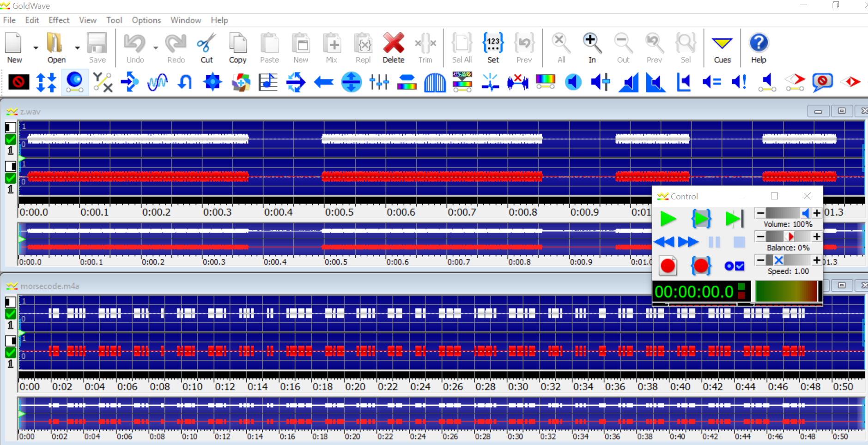Increase volume with the plus button
The image size is (868, 445).
817,213
